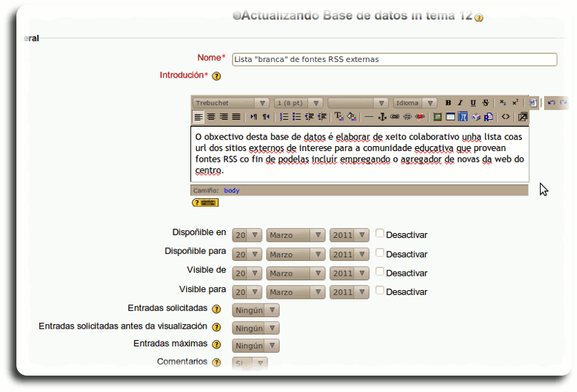The width and height of the screenshot is (577, 392).
Task: Click inside the introduction text area
Action: point(360,154)
